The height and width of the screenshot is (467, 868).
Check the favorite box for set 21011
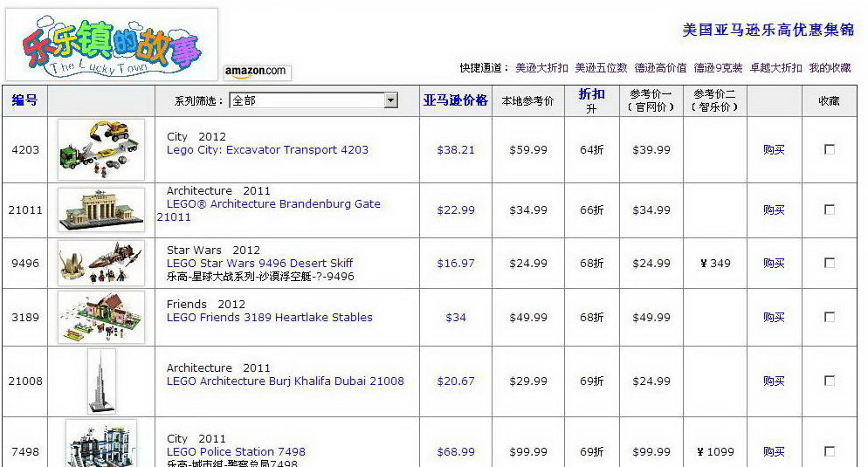[830, 209]
